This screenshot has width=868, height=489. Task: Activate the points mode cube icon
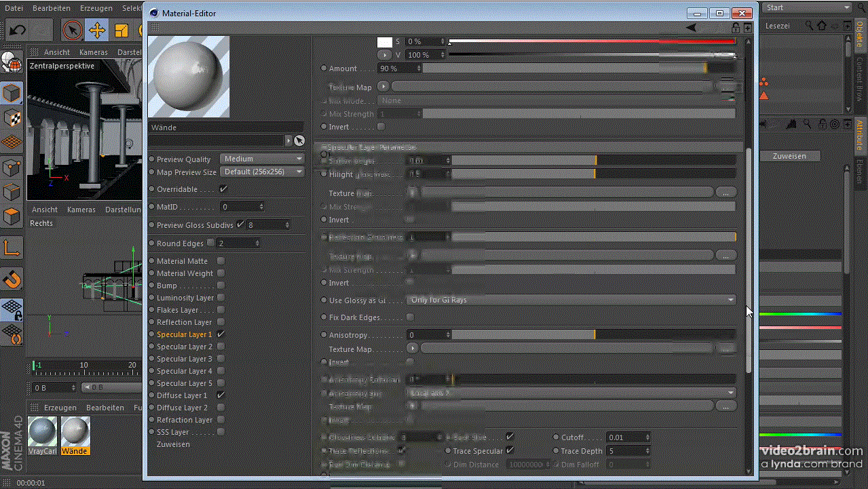pyautogui.click(x=12, y=167)
